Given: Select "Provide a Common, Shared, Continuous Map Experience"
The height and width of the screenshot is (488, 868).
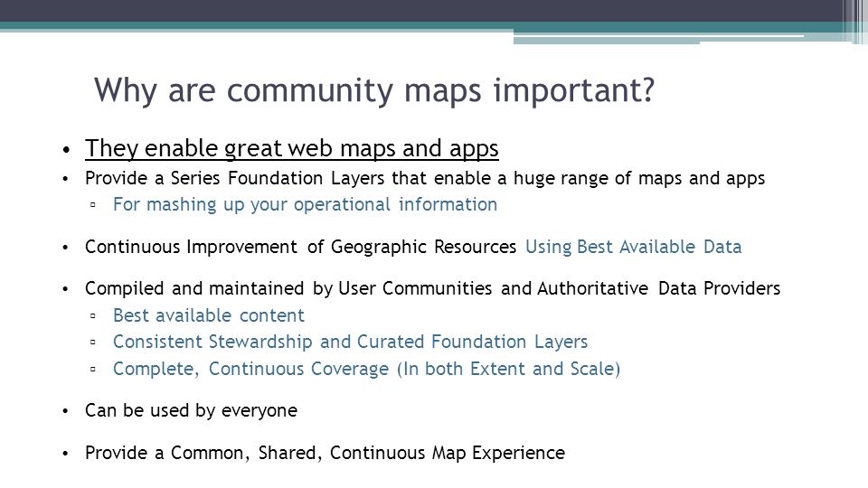Looking at the screenshot, I should (325, 453).
